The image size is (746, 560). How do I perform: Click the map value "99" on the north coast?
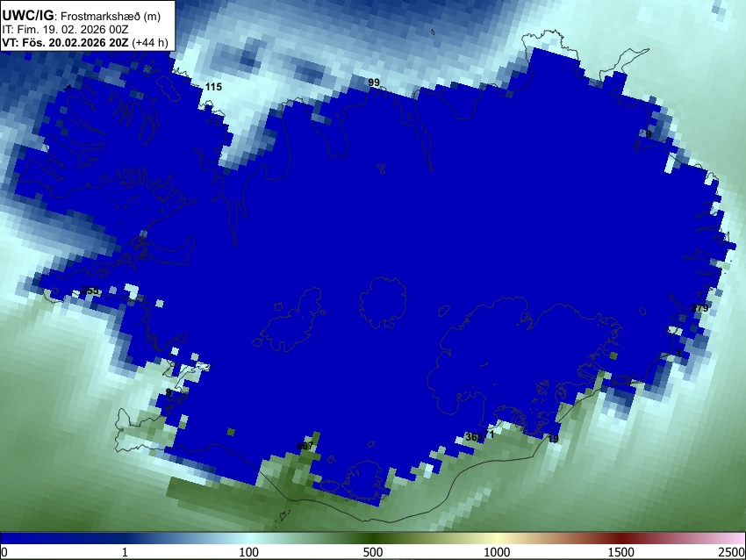tap(374, 83)
